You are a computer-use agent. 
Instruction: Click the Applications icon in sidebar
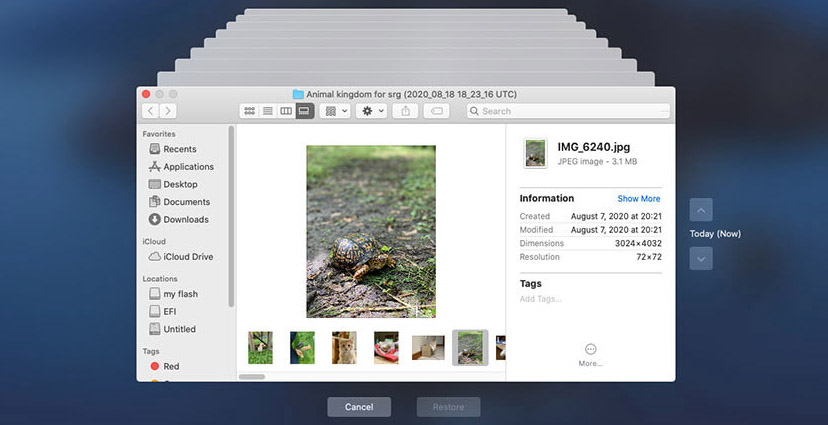point(154,167)
